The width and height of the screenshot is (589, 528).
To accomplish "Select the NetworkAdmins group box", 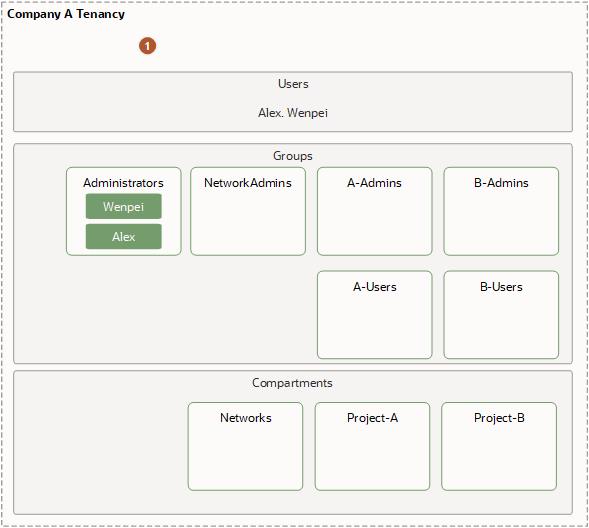I will click(248, 211).
